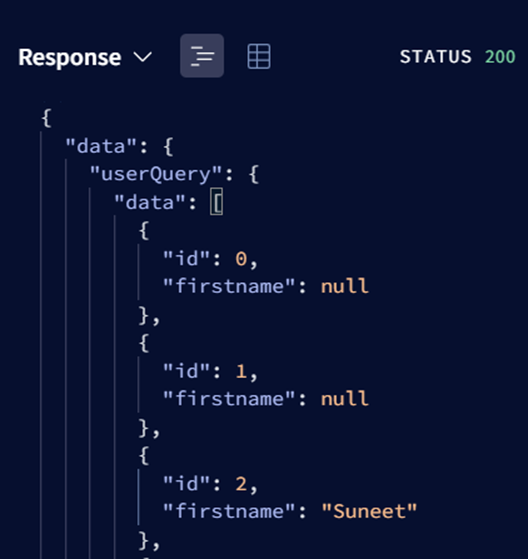Image resolution: width=528 pixels, height=559 pixels.
Task: Click the "id": 1 line
Action: (x=210, y=371)
